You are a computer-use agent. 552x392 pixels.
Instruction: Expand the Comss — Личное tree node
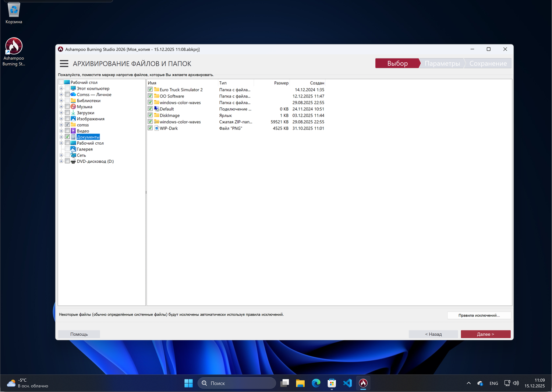(61, 95)
